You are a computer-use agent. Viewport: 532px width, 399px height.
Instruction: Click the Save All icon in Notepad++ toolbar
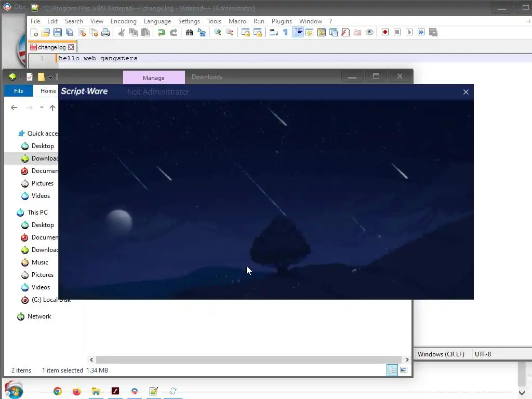70,32
